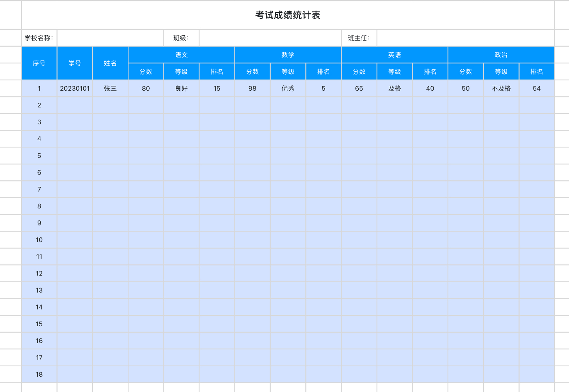Viewport: 569px width, 392px height.
Task: Select the 语文 rank cell 15
Action: click(217, 88)
